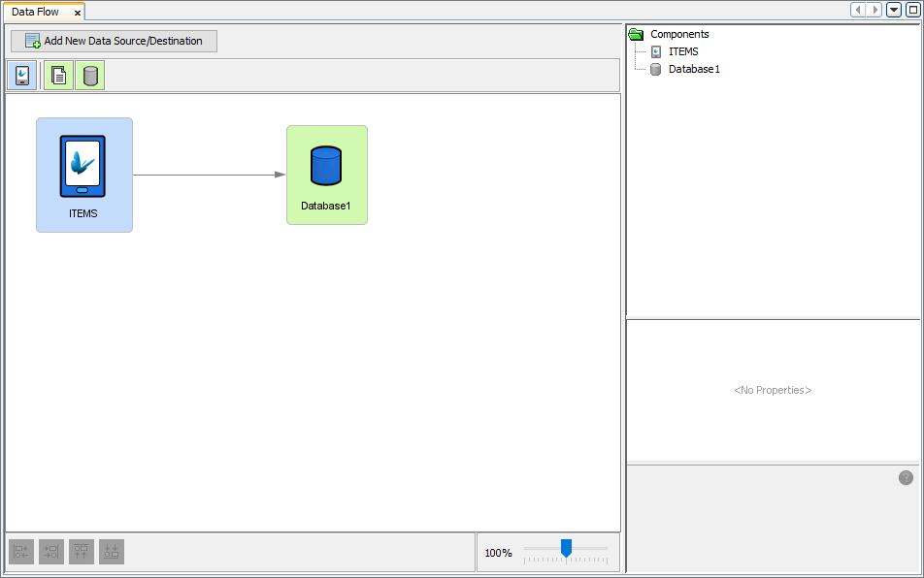924x578 pixels.
Task: Select the ITEMS node on canvas
Action: (83, 175)
